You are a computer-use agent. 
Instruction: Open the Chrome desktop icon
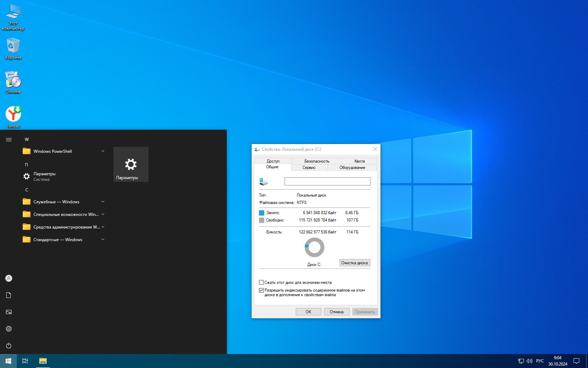click(x=13, y=80)
